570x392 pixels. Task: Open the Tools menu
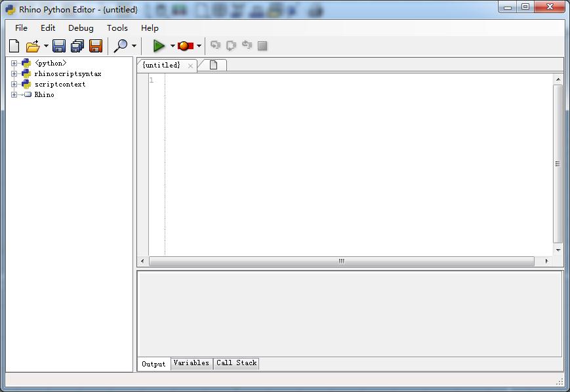(117, 28)
